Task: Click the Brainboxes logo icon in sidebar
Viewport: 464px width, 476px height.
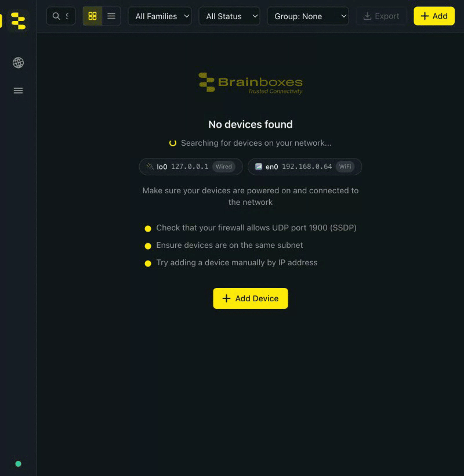Action: tap(18, 21)
